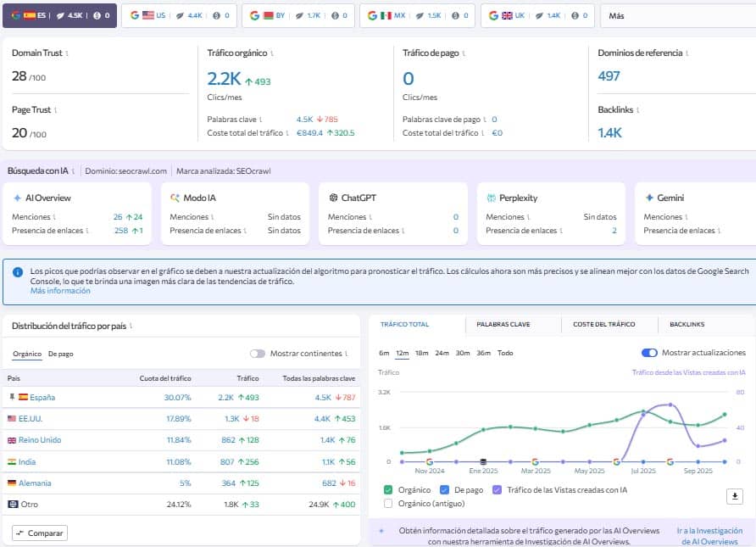This screenshot has height=547, width=756.
Task: Click the download chart icon button
Action: (x=735, y=496)
